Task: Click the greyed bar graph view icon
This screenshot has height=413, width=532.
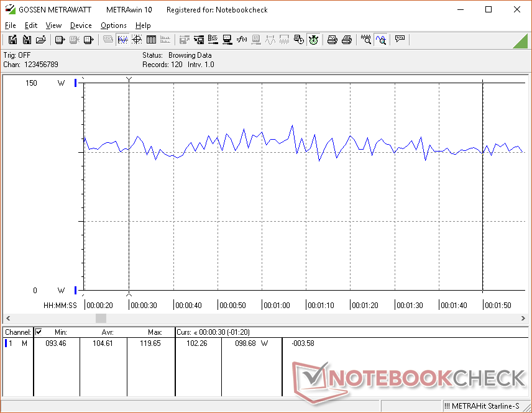Action: [x=165, y=40]
